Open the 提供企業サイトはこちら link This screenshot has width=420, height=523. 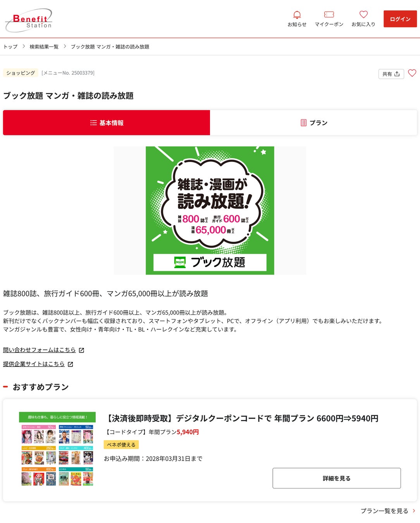34,364
